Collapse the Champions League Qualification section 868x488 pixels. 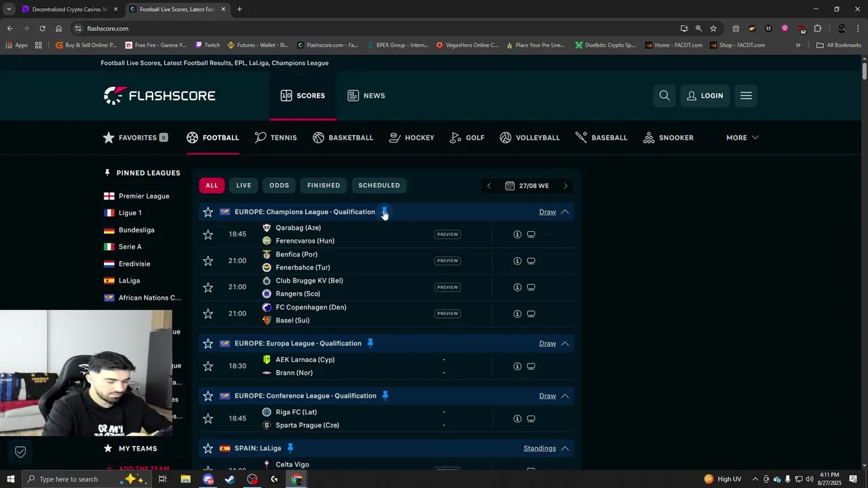click(x=565, y=212)
